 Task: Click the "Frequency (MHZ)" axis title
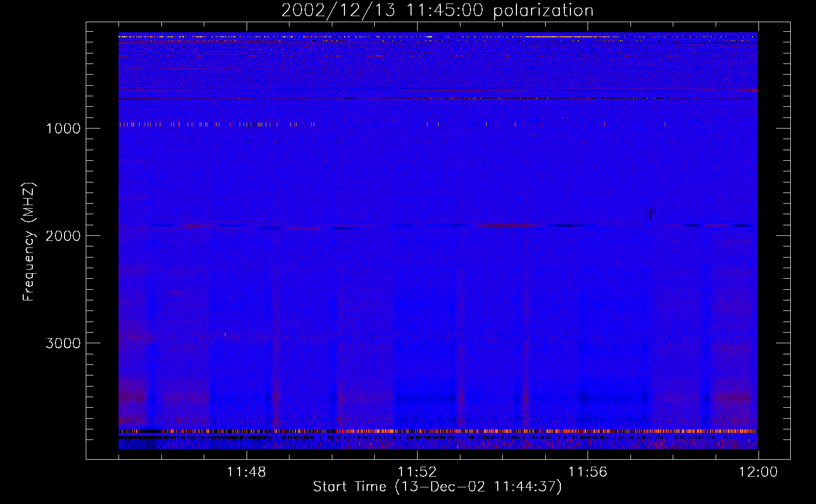(29, 242)
